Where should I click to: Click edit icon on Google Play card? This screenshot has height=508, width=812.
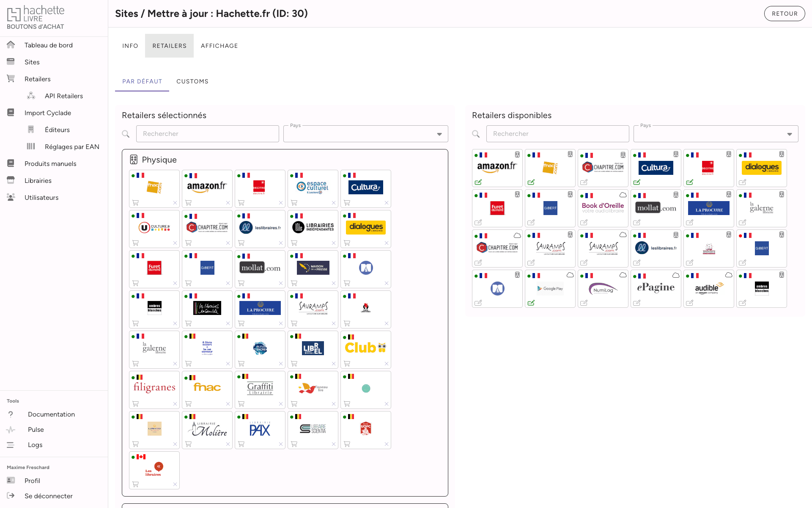coord(531,303)
